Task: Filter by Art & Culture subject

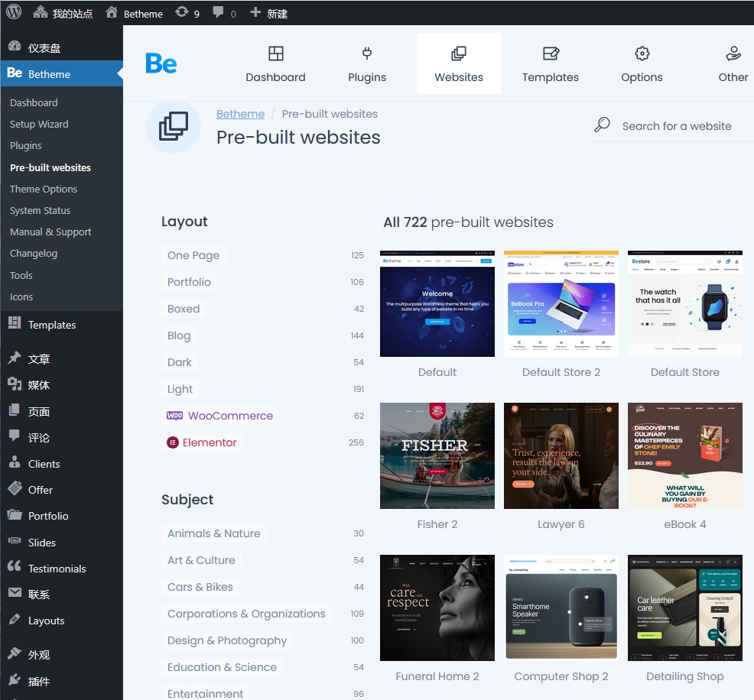Action: pos(201,560)
